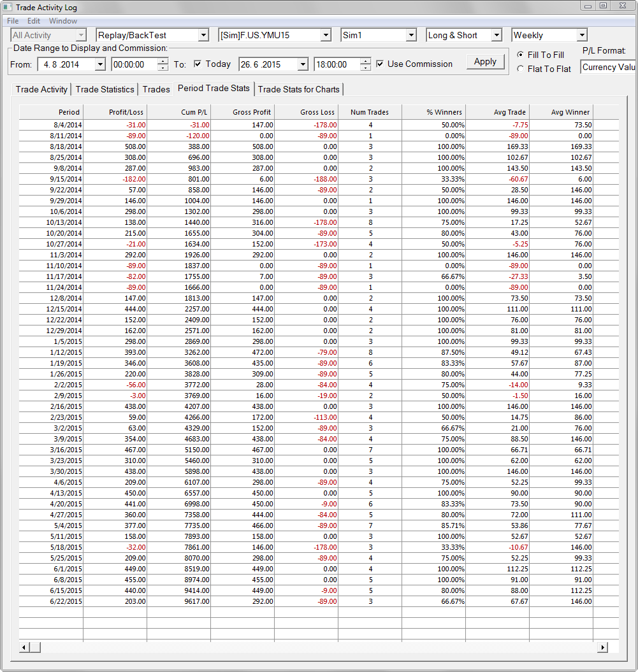Sort by the % Winners column header

coord(434,112)
